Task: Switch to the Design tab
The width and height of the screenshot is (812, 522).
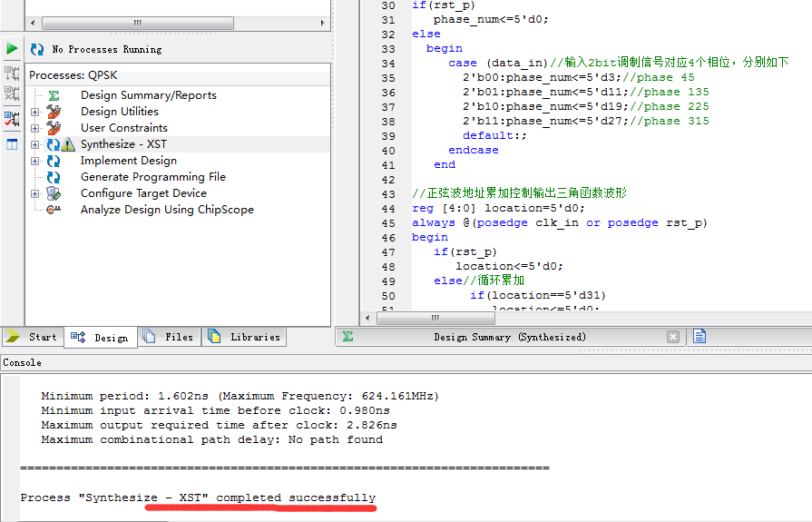Action: coord(101,338)
